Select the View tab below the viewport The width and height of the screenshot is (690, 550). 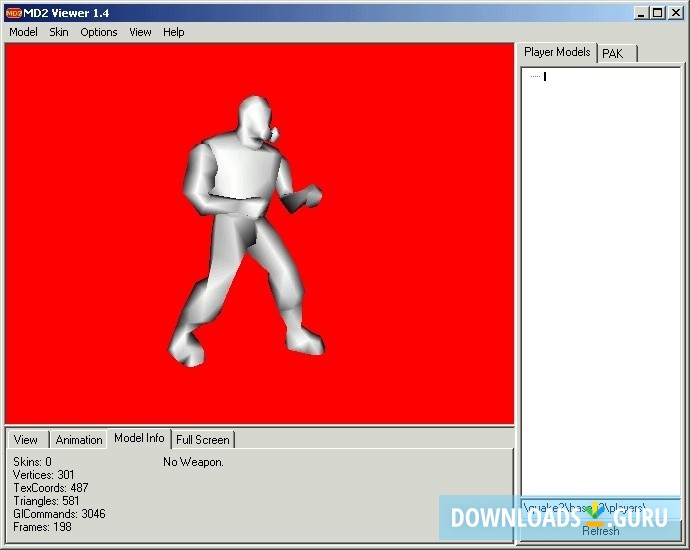[x=26, y=440]
